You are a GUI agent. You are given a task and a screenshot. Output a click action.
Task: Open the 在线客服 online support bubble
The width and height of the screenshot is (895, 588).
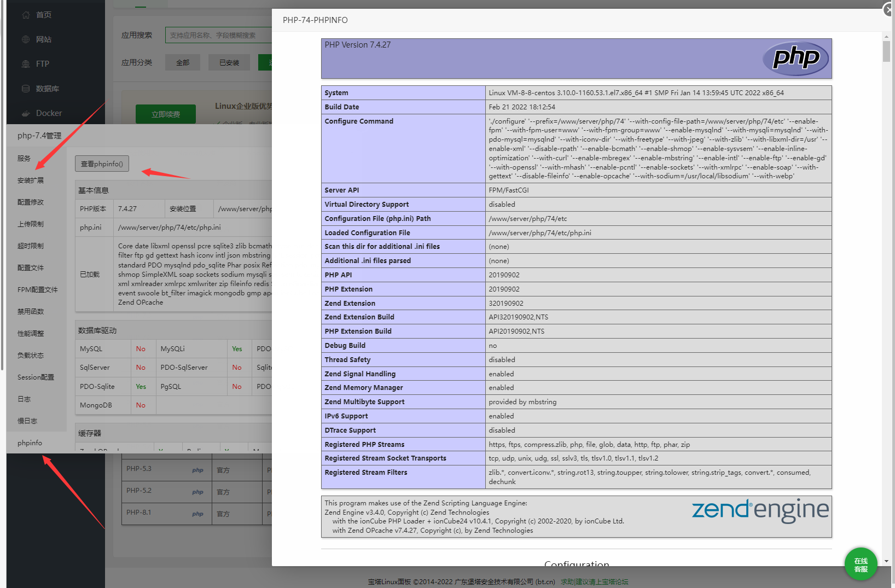[861, 564]
